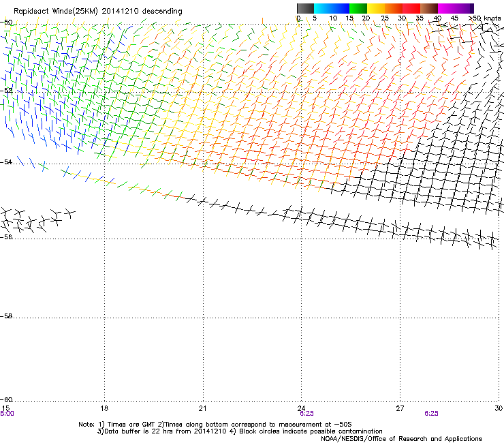The image size is (504, 443).
Task: Click the title 'Rapidscat Winds(25KM) 20141210 descending'
Action: pos(97,12)
